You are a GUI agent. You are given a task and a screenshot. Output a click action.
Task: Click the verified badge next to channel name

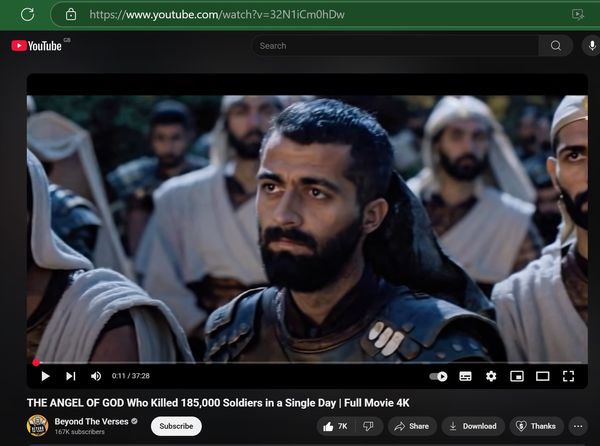pyautogui.click(x=134, y=421)
